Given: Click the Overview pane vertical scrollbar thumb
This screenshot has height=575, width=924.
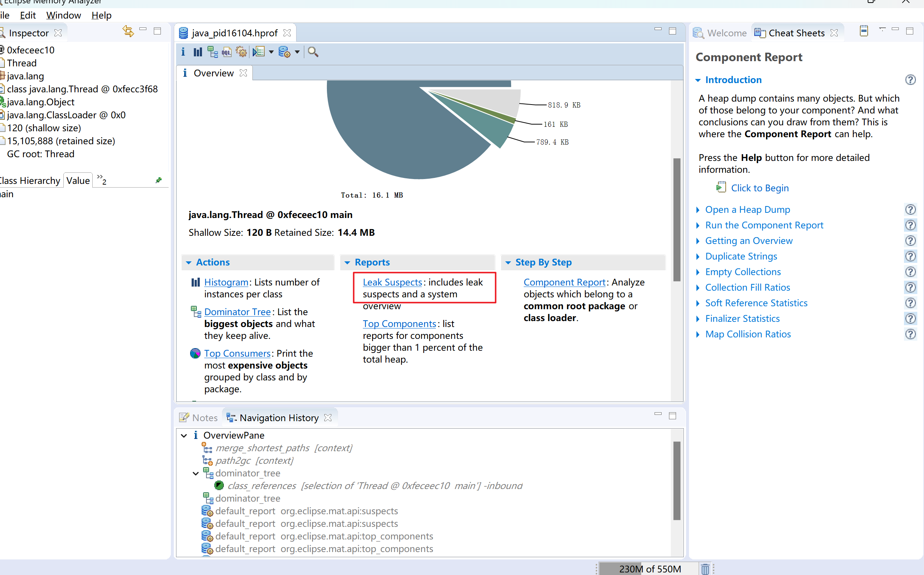Looking at the screenshot, I should click(676, 219).
